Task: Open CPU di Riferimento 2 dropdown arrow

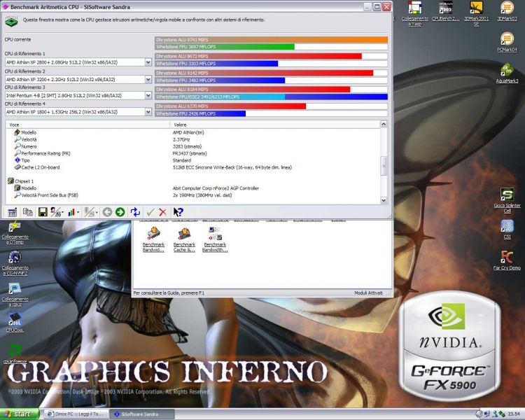Action: click(x=148, y=79)
